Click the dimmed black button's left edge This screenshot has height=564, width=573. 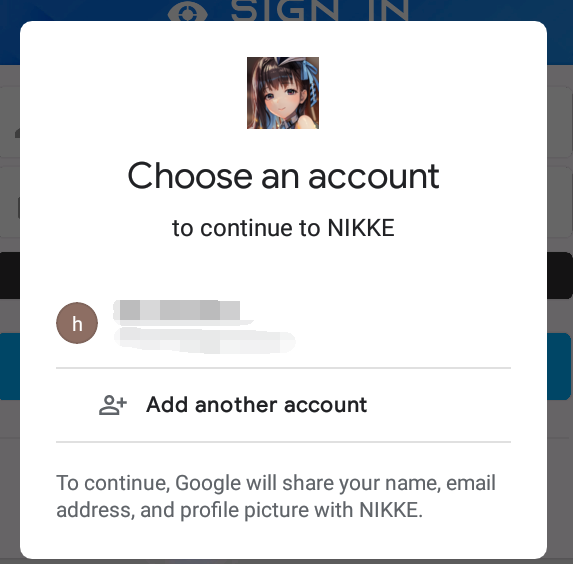pyautogui.click(x=10, y=275)
